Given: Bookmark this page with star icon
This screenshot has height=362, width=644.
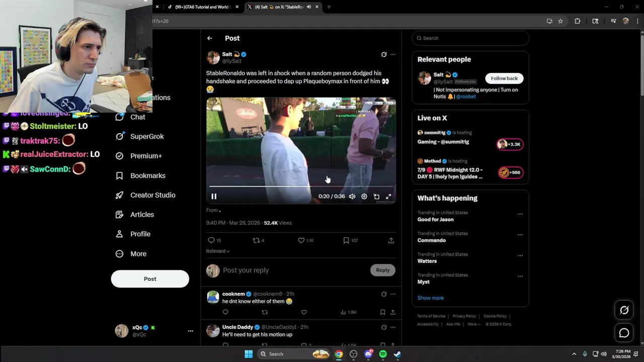Looking at the screenshot, I should coord(560,21).
